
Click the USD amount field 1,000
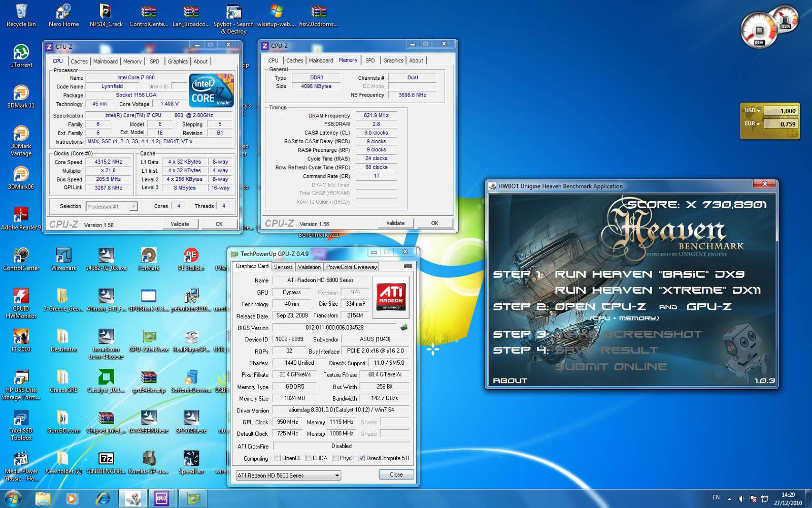[x=781, y=111]
